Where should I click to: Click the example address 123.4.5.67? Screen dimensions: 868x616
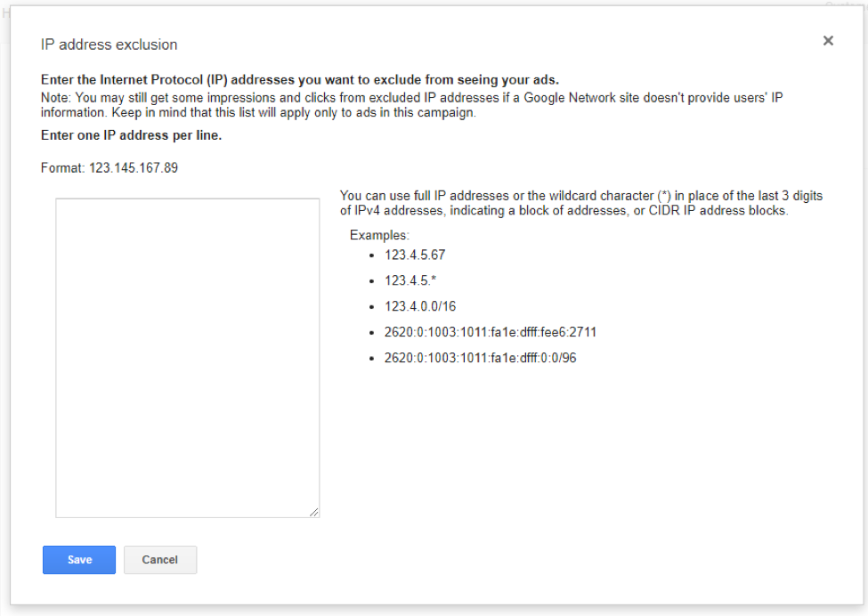point(415,255)
